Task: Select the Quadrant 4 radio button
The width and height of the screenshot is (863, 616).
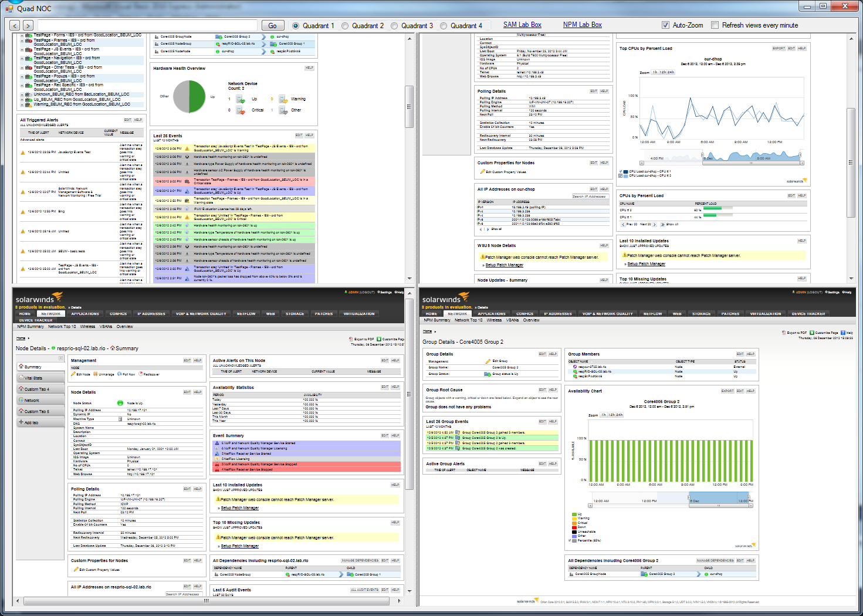Action: tap(444, 26)
